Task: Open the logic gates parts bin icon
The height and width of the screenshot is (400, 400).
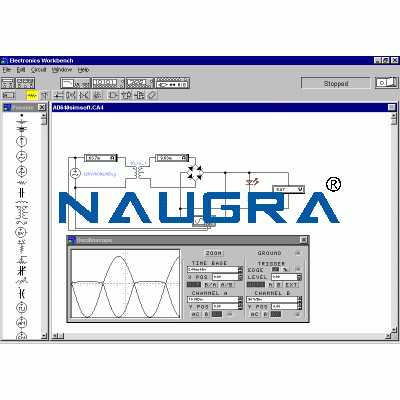Action: tap(113, 95)
